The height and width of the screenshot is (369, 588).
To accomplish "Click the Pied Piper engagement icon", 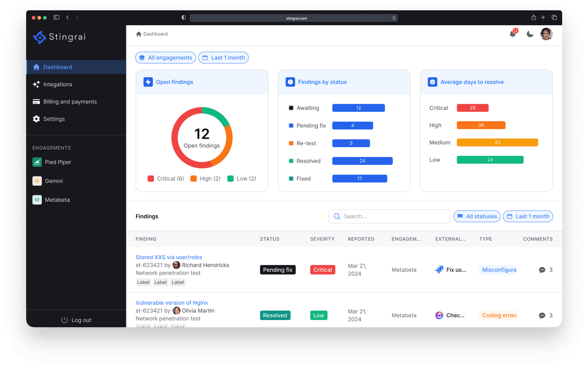I will (37, 162).
